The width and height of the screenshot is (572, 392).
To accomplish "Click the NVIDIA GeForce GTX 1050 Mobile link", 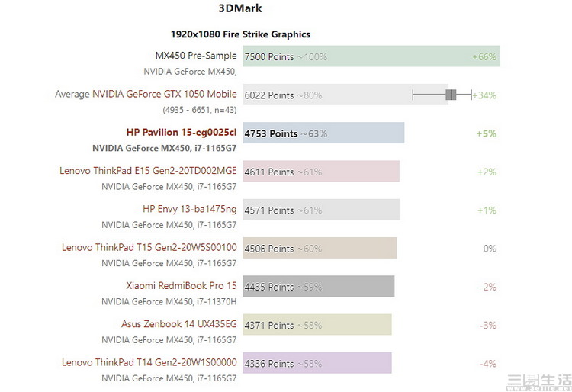I will pos(164,95).
